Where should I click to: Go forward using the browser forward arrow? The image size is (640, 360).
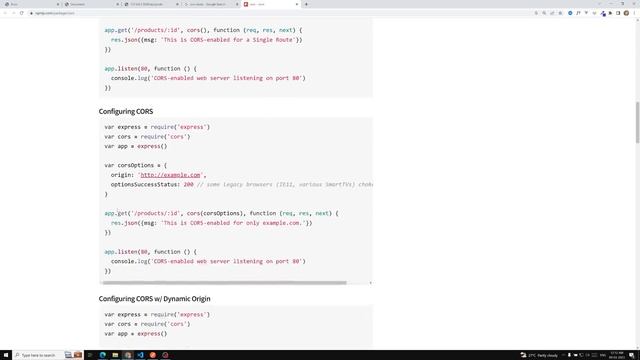[13, 13]
